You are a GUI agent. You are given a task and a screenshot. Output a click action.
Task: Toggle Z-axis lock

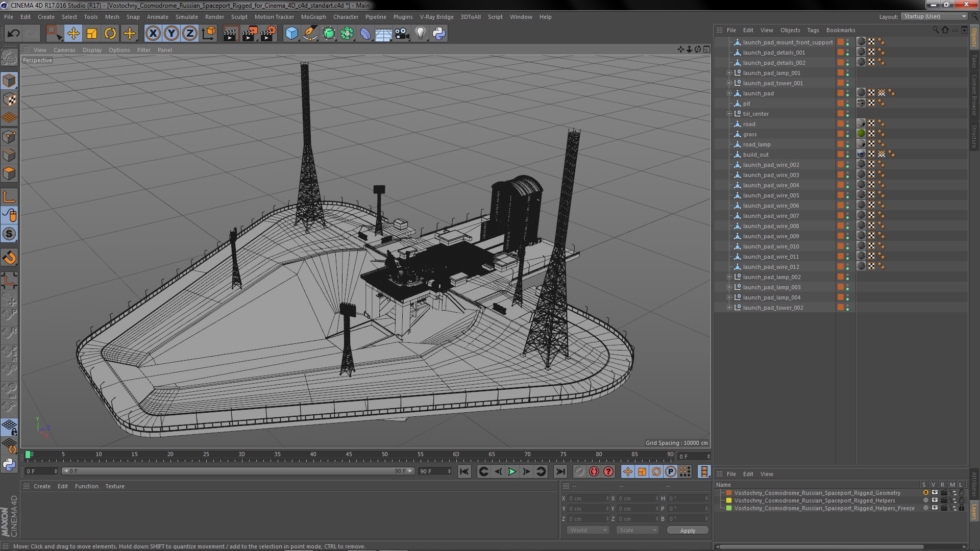190,34
